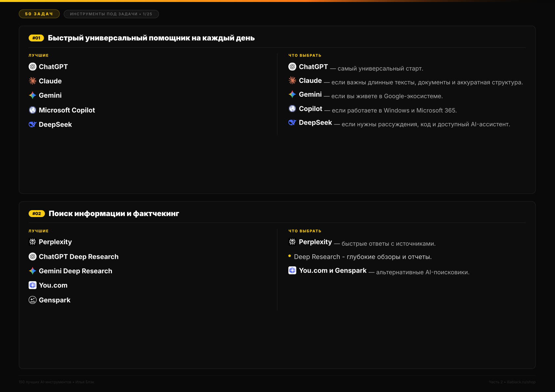
Task: Select the 50 ЗАДАЧ yellow pill tab
Action: click(x=39, y=14)
